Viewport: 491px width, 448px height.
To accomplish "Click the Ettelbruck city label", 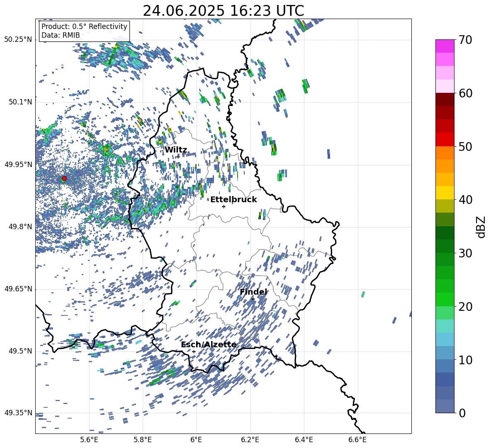I will pyautogui.click(x=233, y=200).
